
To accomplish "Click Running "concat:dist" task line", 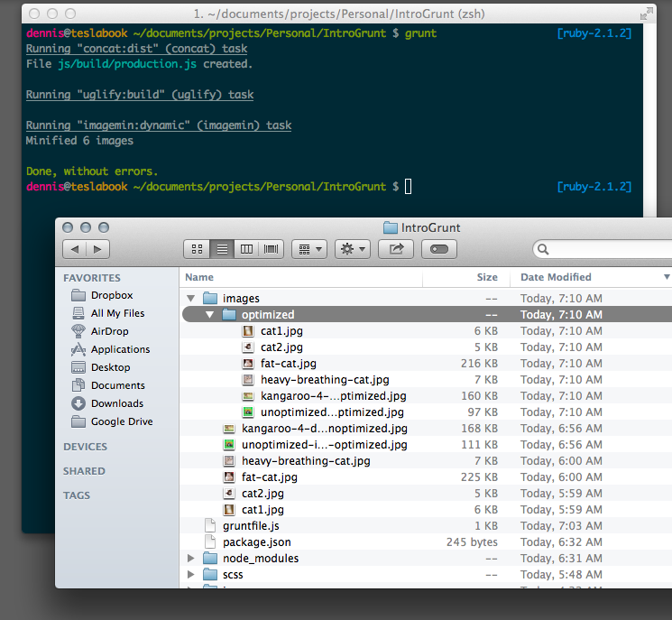I will (136, 49).
